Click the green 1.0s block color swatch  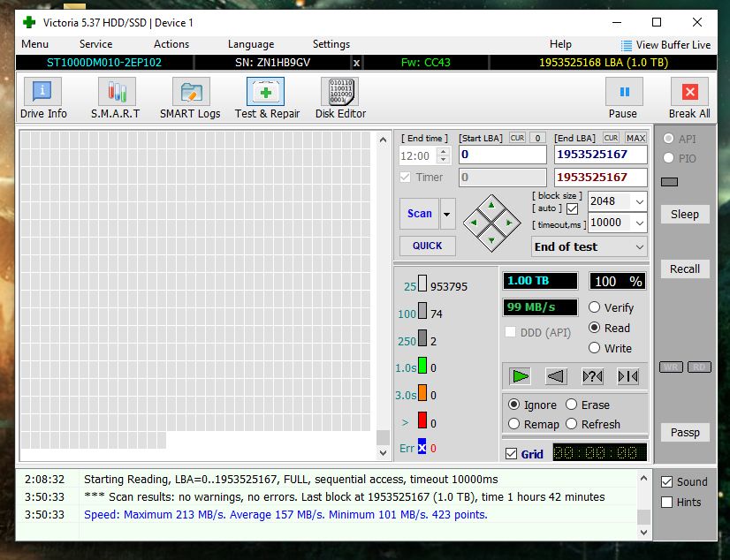[422, 366]
